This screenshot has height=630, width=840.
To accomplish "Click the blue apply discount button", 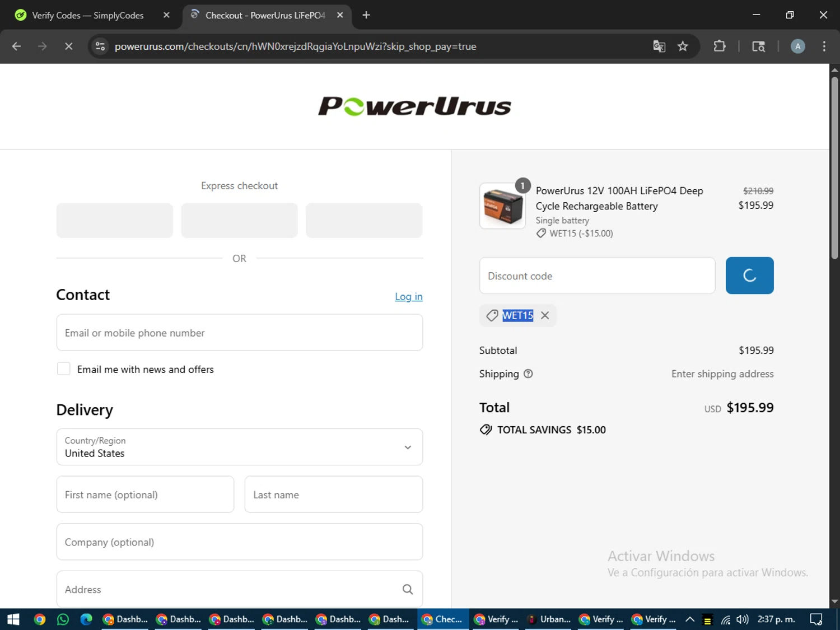I will pyautogui.click(x=749, y=276).
